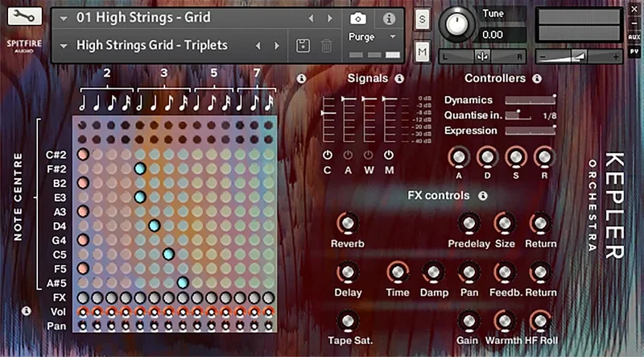Click the Predelay knob
Image resolution: width=644 pixels, height=357 pixels.
[469, 224]
